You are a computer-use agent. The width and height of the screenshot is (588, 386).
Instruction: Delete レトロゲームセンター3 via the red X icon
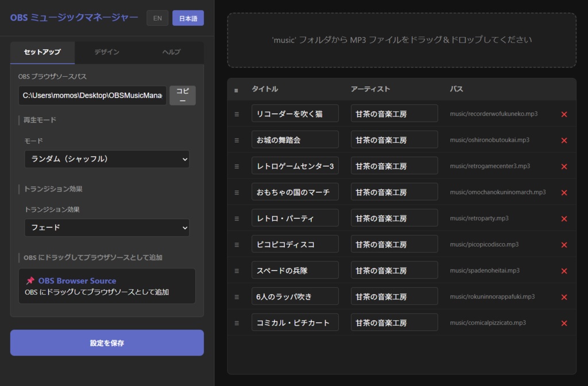click(x=563, y=166)
